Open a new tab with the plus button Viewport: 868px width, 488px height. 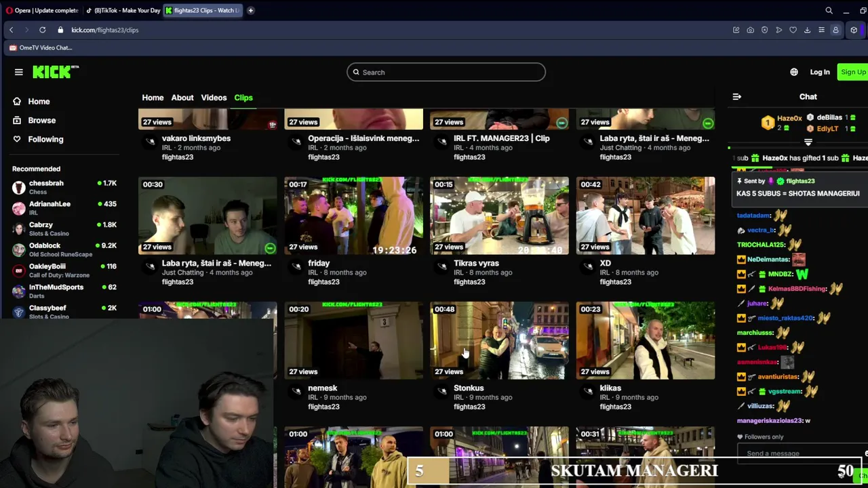[x=250, y=10]
